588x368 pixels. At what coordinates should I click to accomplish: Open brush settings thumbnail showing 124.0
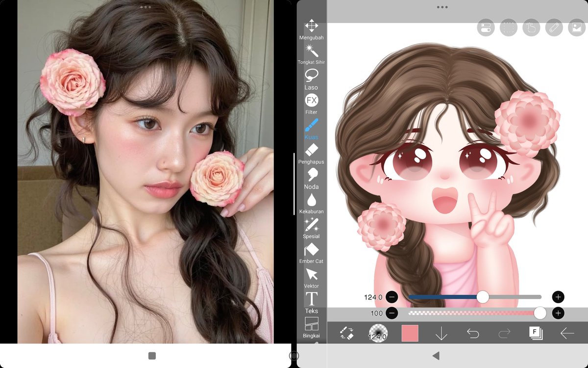pos(378,333)
